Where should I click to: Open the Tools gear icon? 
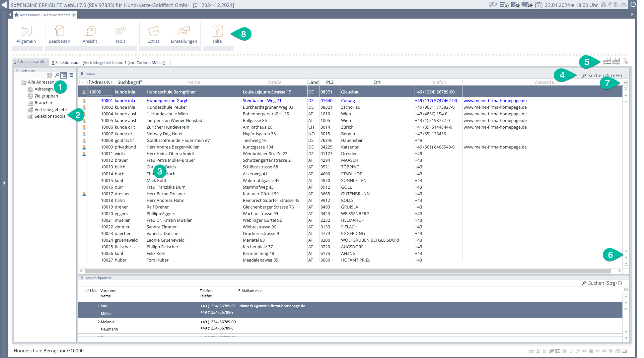[x=120, y=31]
